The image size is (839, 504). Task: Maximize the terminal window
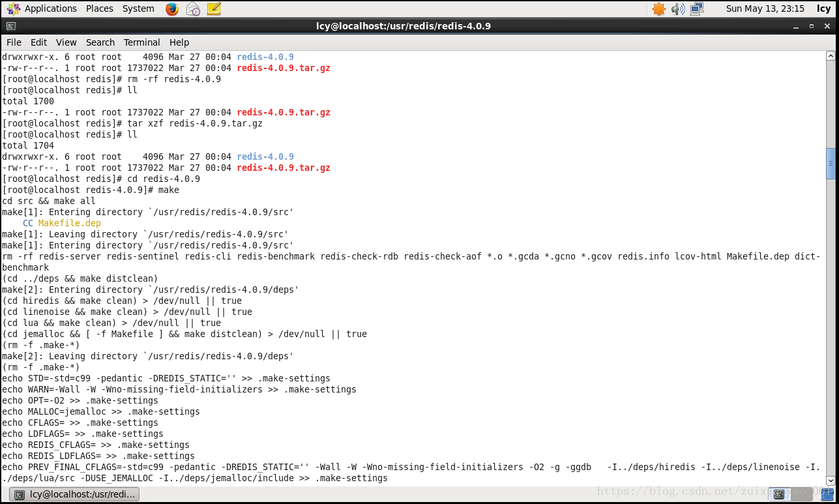812,26
